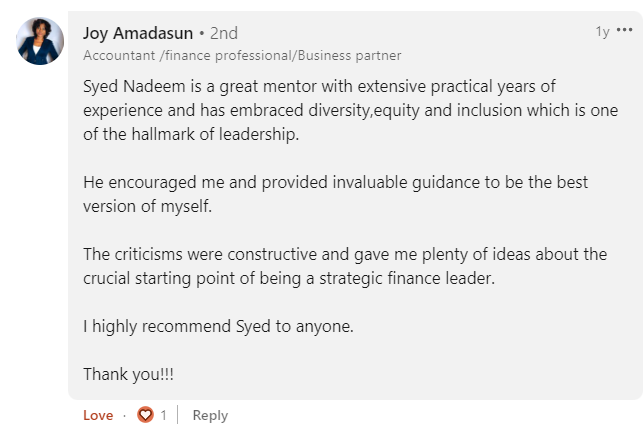
Task: Reply to Joy Amadasun's comment
Action: pos(210,415)
